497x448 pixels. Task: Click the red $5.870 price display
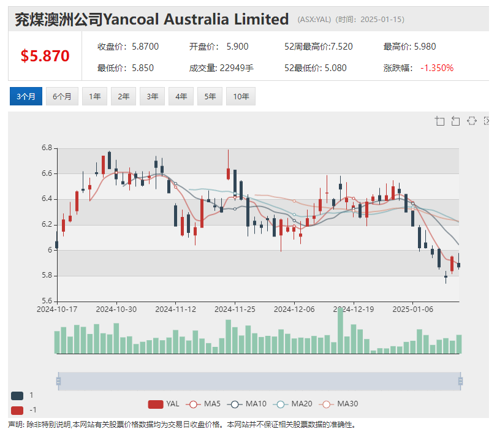(x=45, y=56)
